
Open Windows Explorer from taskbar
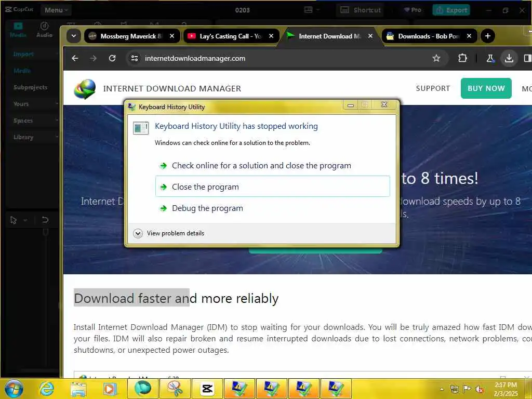tap(78, 389)
